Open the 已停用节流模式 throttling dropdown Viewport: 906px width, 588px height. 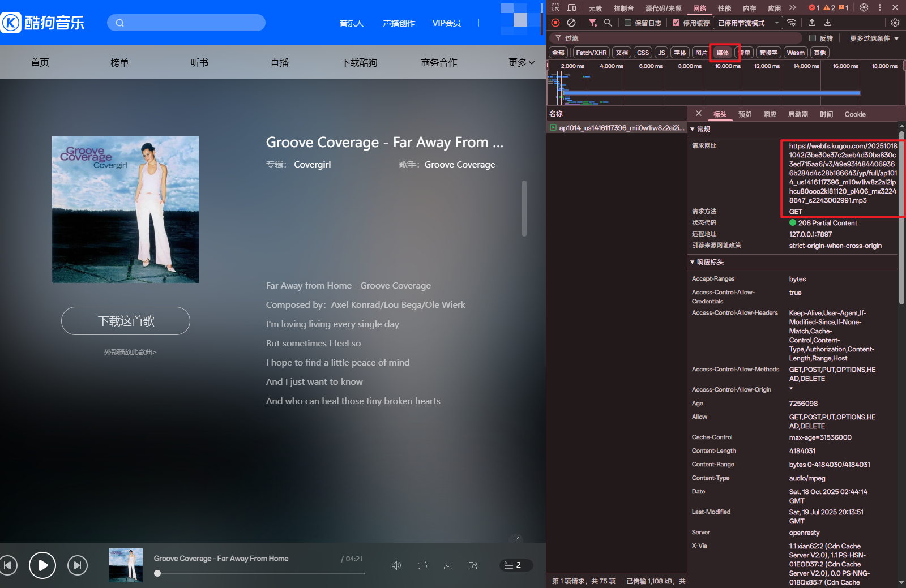[747, 23]
